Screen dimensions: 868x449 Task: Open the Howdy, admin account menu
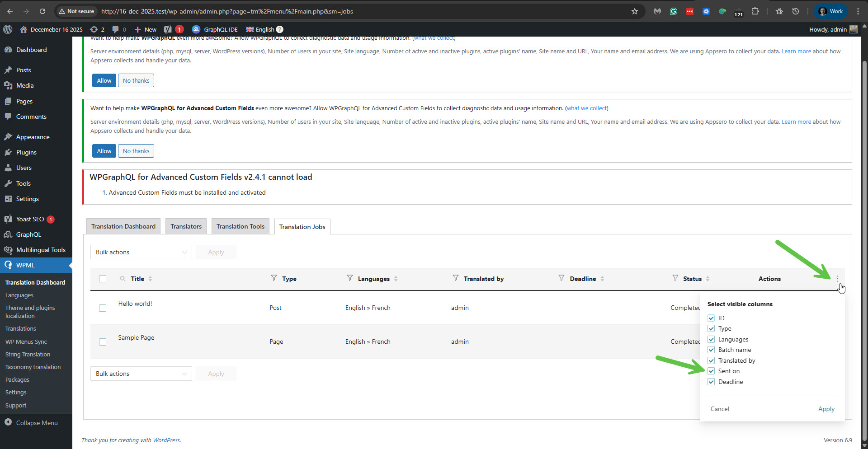tap(833, 29)
